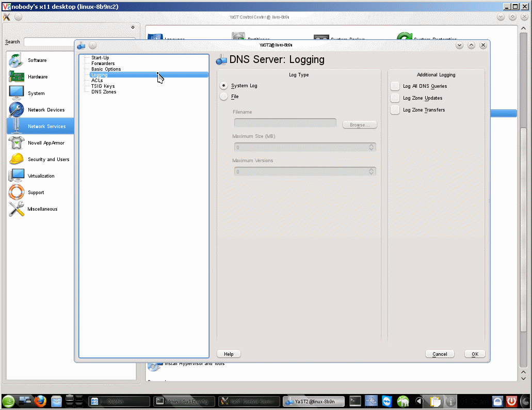Viewport: 532px width, 410px height.
Task: Click the YaST Control Center wrench title icon
Action: 6,17
